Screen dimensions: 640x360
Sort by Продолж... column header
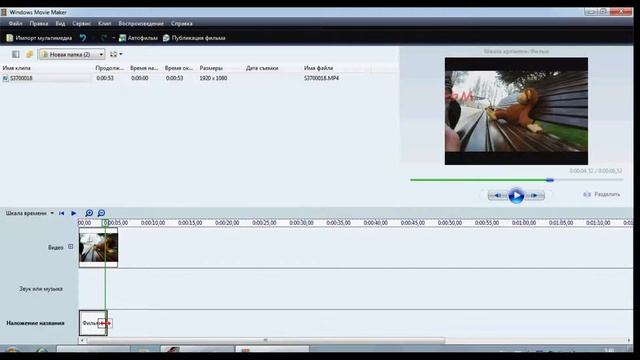coord(109,68)
